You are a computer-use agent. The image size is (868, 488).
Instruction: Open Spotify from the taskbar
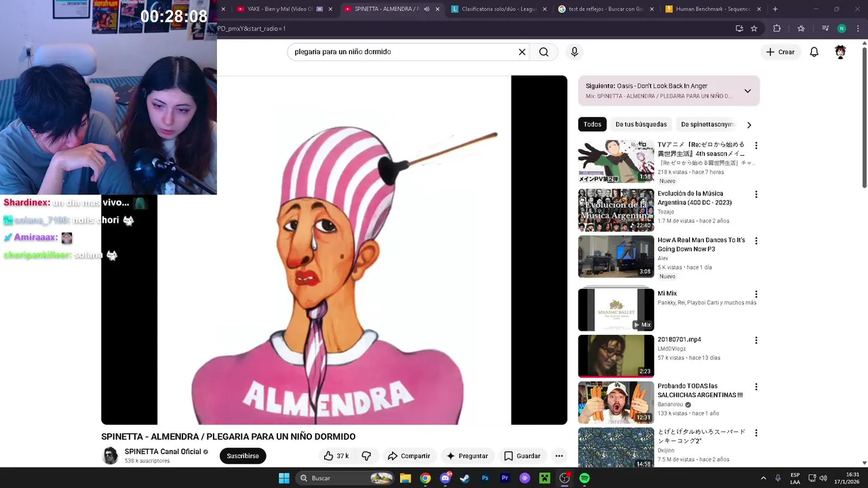coord(585,478)
